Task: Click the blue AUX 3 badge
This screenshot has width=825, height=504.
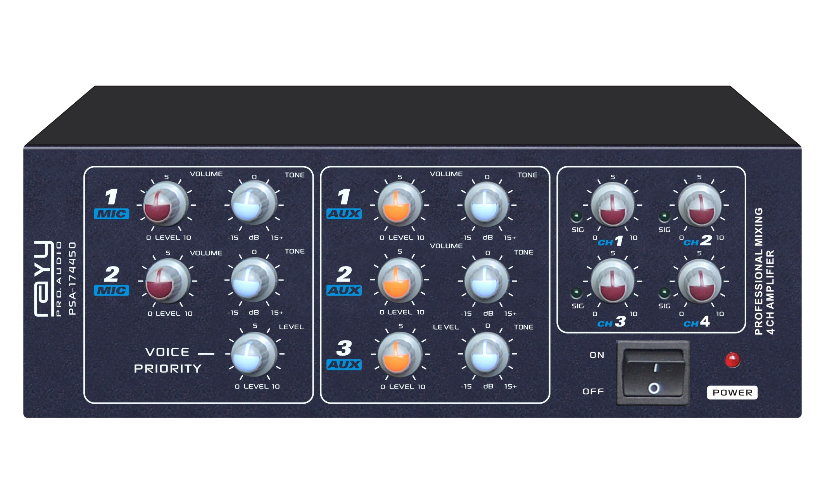Action: coord(344,365)
